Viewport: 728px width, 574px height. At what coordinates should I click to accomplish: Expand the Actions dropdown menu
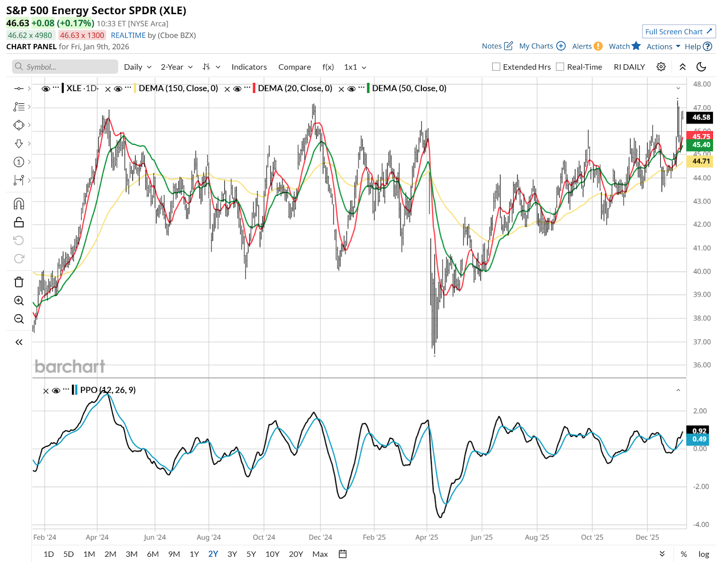(663, 46)
